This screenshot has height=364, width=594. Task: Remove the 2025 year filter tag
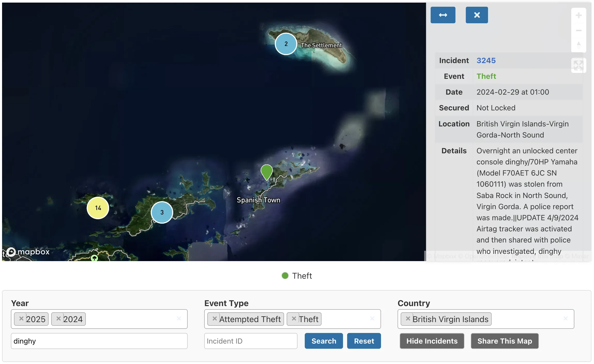(x=21, y=319)
